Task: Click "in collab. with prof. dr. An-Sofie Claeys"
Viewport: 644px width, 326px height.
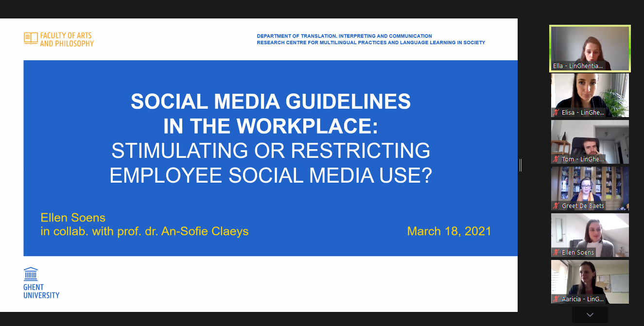Action: [x=144, y=231]
